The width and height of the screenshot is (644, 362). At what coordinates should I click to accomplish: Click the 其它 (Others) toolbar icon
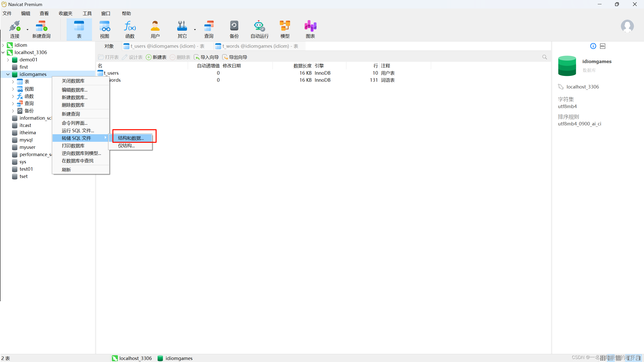click(182, 29)
